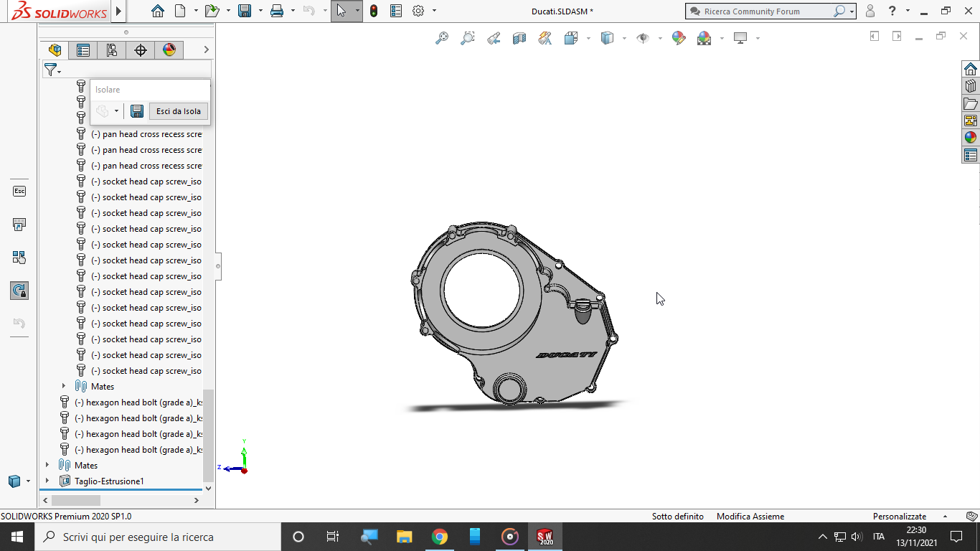980x551 pixels.
Task: Save isolated display state icon
Action: click(136, 111)
